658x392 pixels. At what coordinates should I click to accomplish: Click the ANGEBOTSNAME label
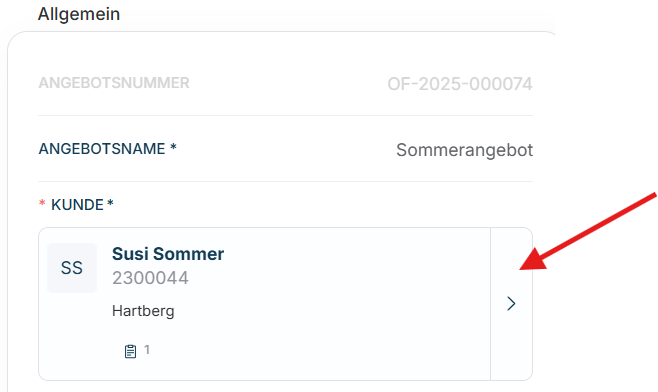(x=102, y=149)
